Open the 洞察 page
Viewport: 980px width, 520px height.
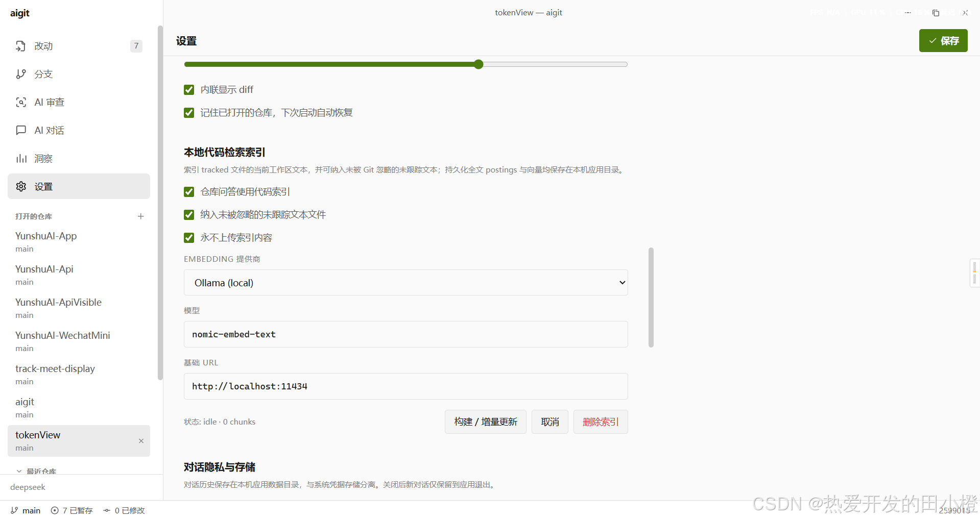(79, 158)
